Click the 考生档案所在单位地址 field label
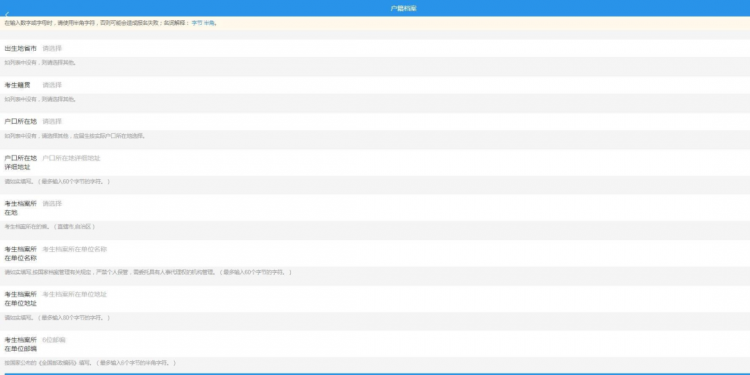This screenshot has height=375, width=750. (x=21, y=299)
